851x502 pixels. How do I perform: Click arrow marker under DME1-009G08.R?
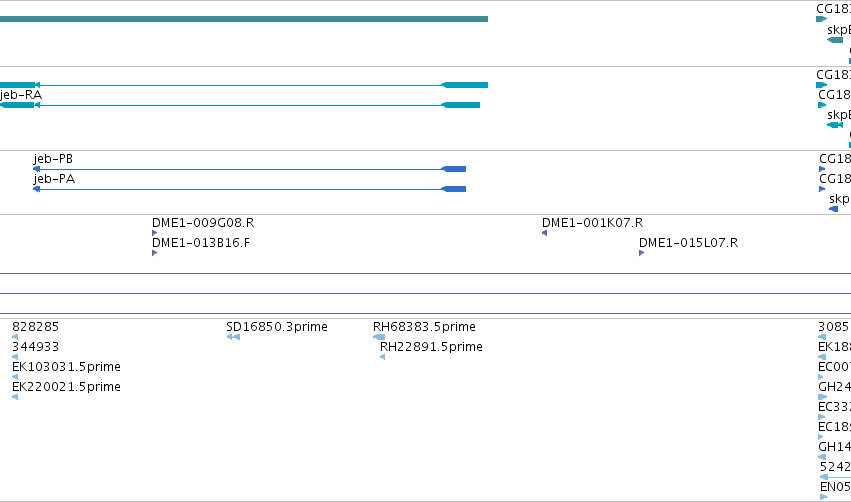click(x=155, y=233)
